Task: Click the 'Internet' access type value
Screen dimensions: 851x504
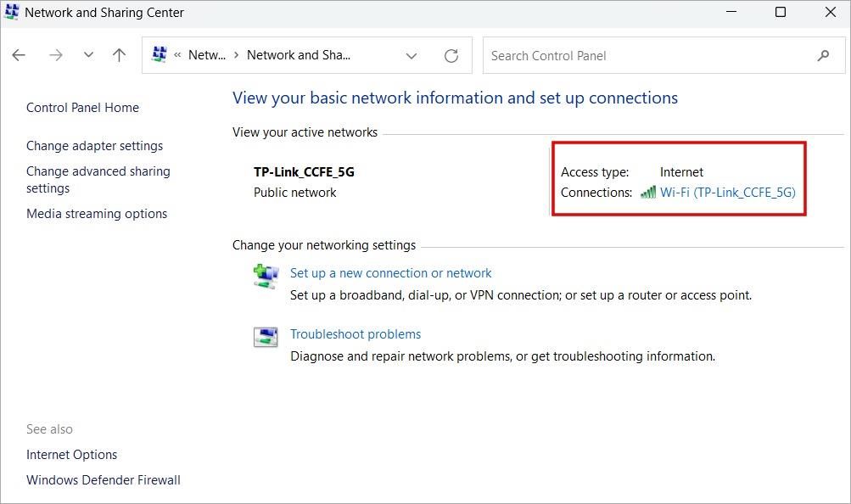Action: tap(681, 172)
